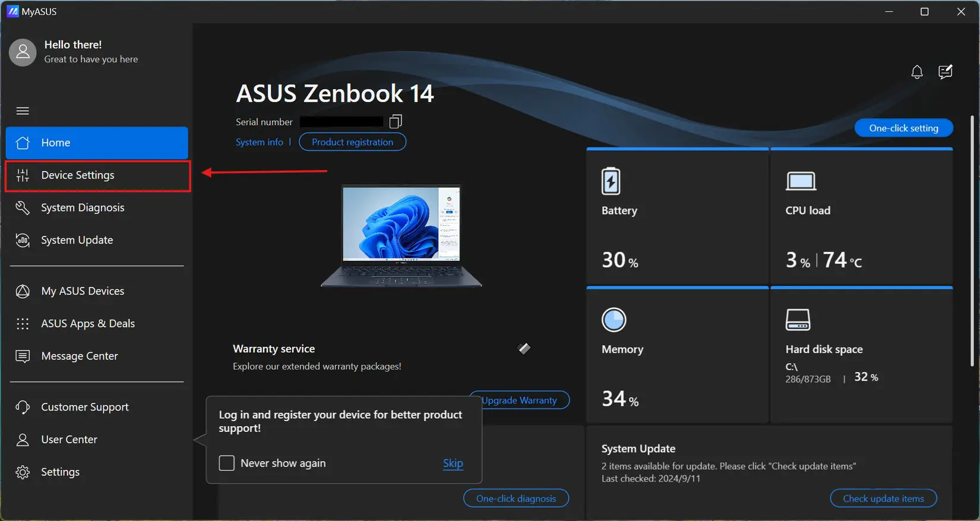Click the Device Settings sliders icon
980x521 pixels.
point(23,175)
